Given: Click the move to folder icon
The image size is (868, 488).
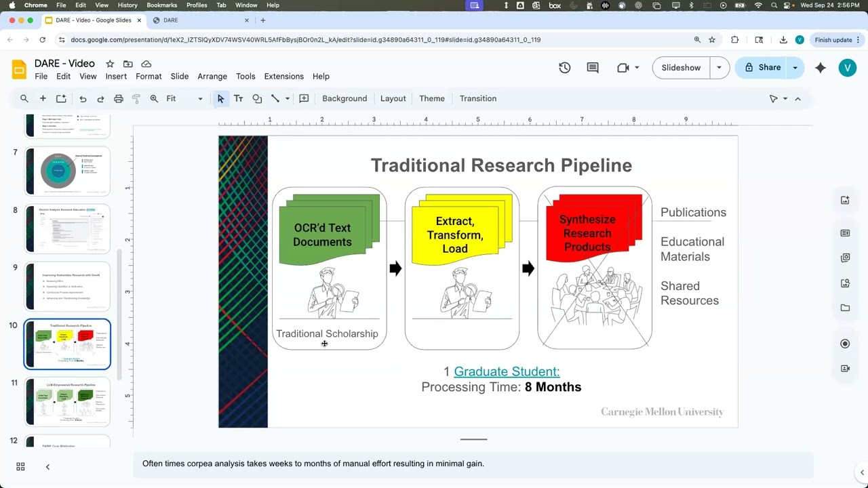Looking at the screenshot, I should click(x=128, y=64).
